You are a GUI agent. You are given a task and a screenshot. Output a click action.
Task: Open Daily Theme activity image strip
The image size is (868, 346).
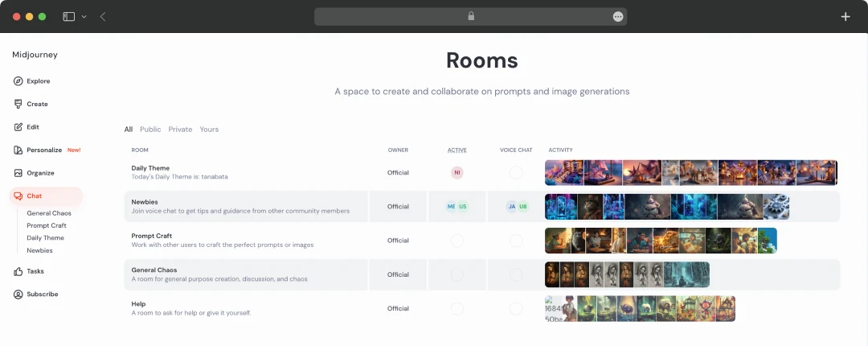(x=691, y=172)
